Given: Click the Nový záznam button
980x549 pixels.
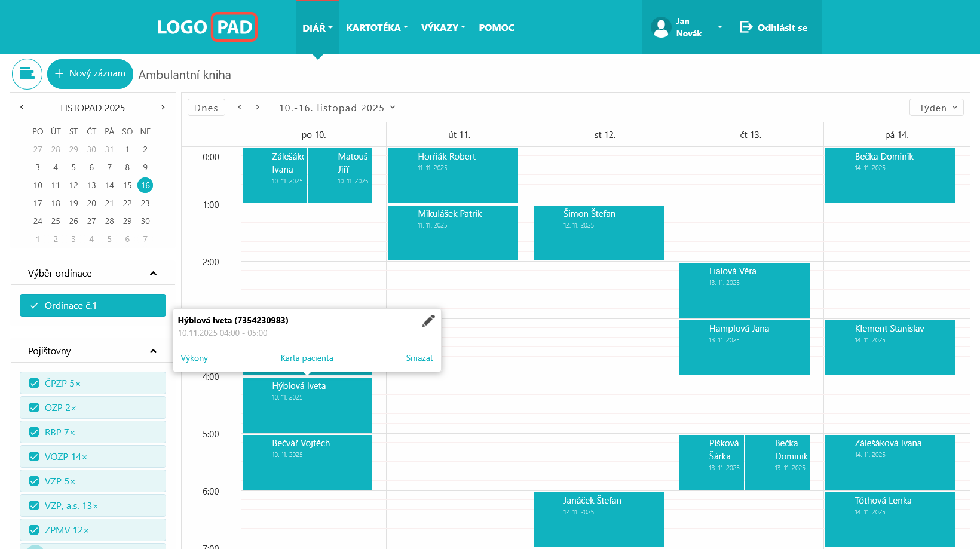Looking at the screenshot, I should (90, 74).
